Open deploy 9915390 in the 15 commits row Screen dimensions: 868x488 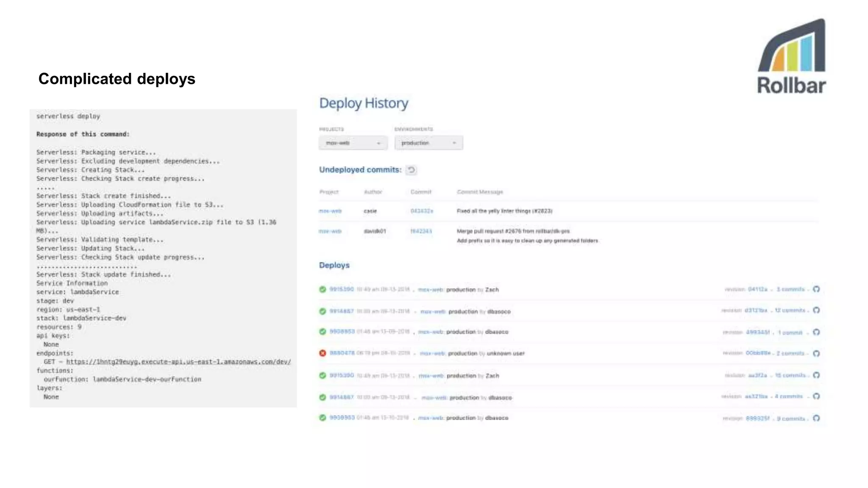(342, 375)
